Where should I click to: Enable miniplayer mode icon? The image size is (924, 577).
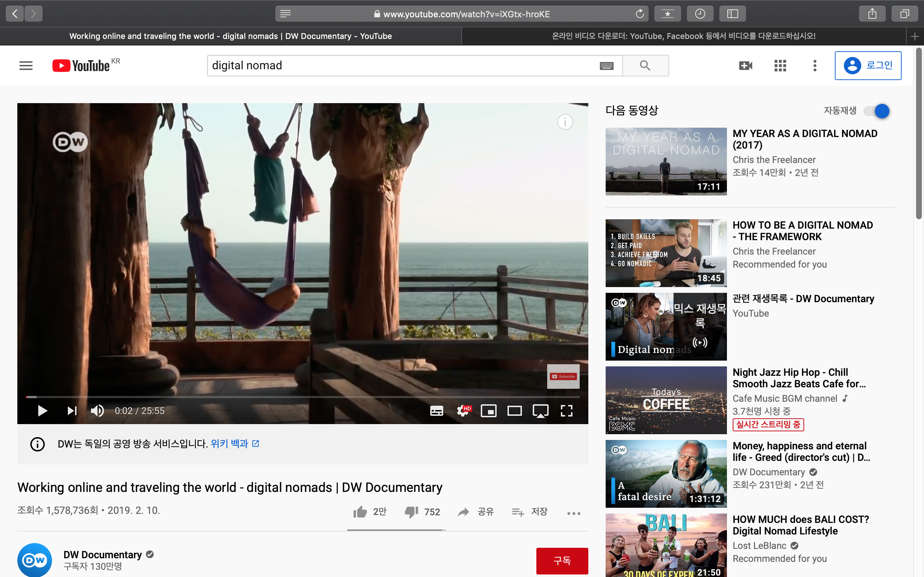tap(488, 411)
